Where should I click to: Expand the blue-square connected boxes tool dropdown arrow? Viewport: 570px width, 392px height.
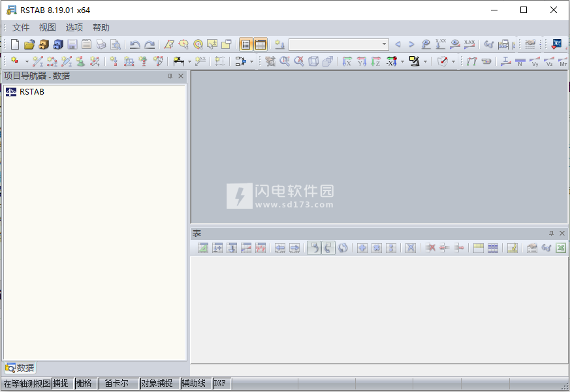[251, 61]
